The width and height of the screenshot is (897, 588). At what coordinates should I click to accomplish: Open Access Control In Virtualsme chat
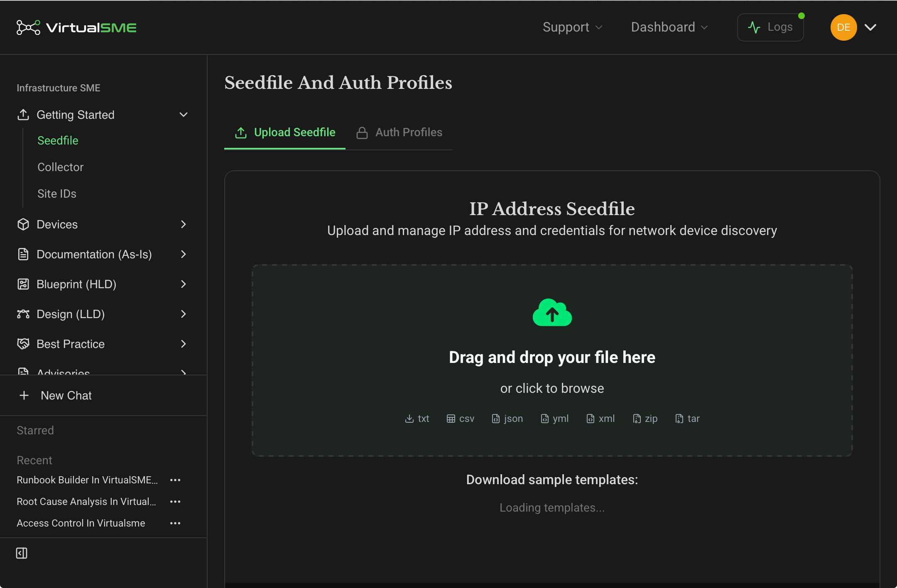pyautogui.click(x=81, y=523)
